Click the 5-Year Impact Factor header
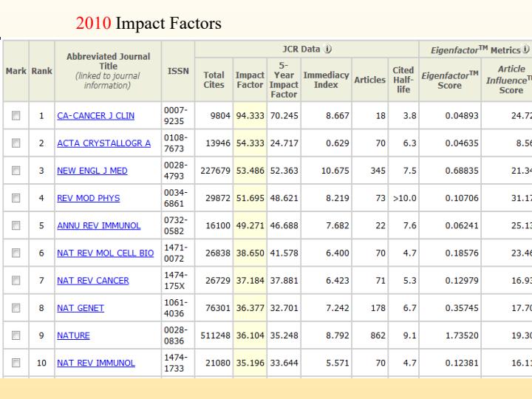Viewport: 532px width, 399px height. point(284,80)
